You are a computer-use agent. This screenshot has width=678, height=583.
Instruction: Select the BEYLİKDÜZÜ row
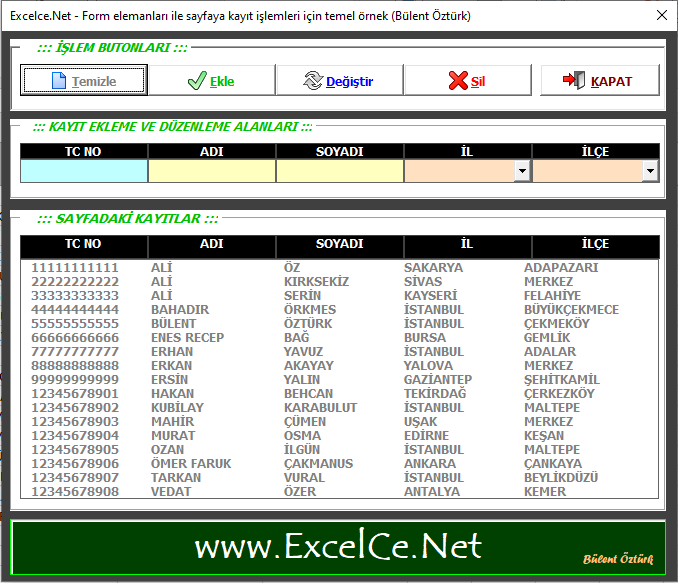pos(339,477)
